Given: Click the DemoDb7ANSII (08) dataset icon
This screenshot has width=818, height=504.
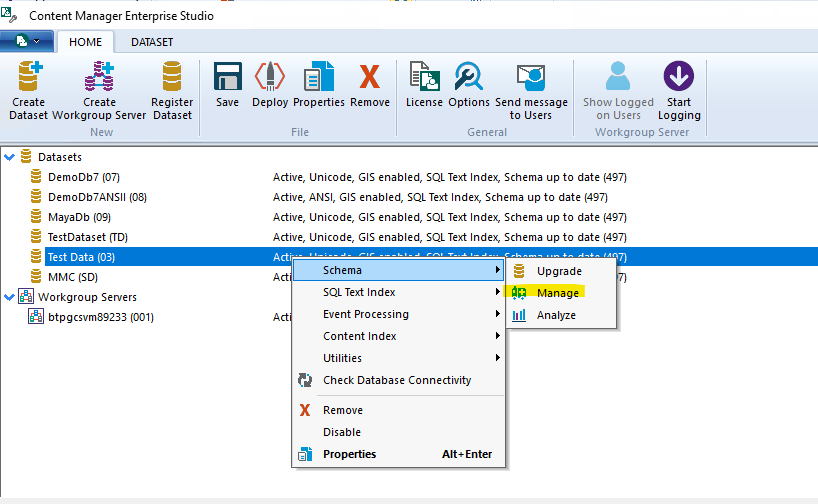Looking at the screenshot, I should point(36,196).
